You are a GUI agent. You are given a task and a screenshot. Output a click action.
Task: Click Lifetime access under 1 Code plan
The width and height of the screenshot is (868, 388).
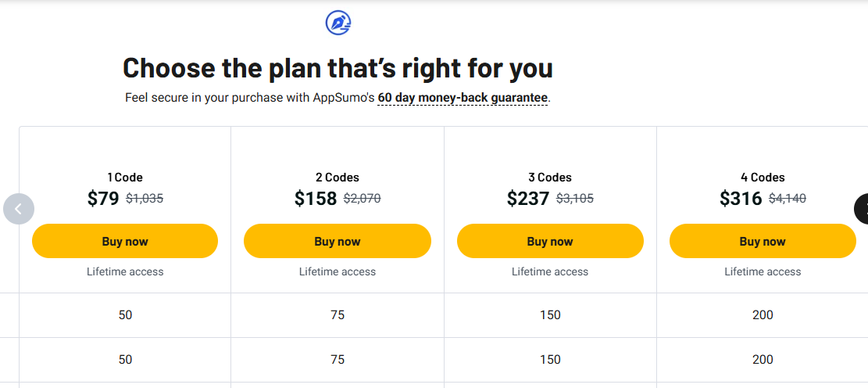[x=125, y=271]
